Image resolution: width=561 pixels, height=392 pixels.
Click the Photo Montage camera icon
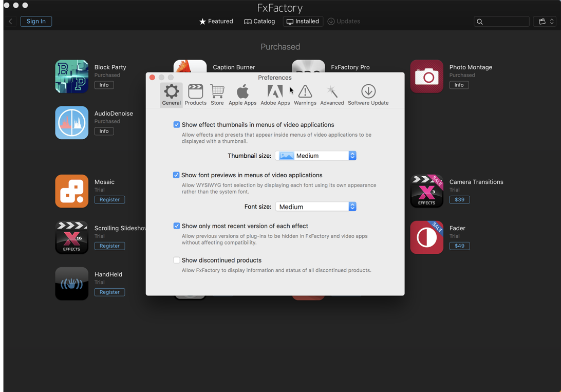click(x=427, y=77)
